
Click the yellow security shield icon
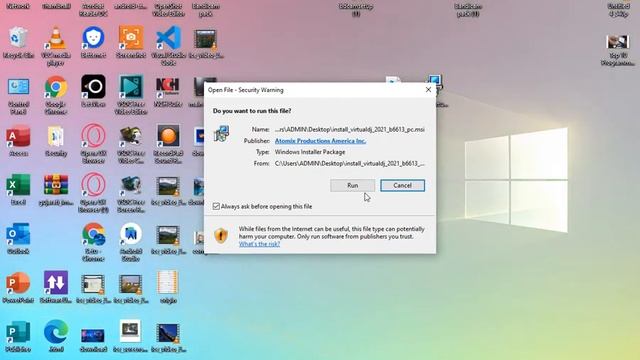tap(221, 236)
